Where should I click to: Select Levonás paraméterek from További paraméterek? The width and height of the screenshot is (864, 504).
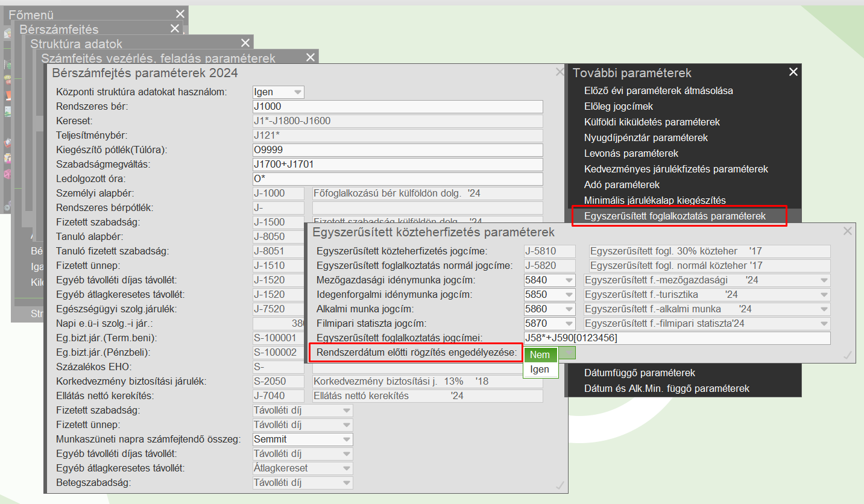pos(631,153)
